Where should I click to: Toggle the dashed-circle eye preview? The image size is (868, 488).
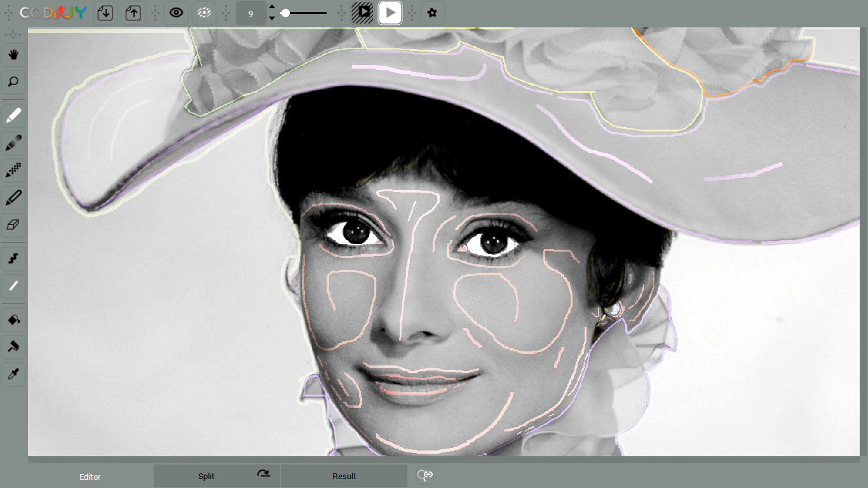tap(204, 13)
